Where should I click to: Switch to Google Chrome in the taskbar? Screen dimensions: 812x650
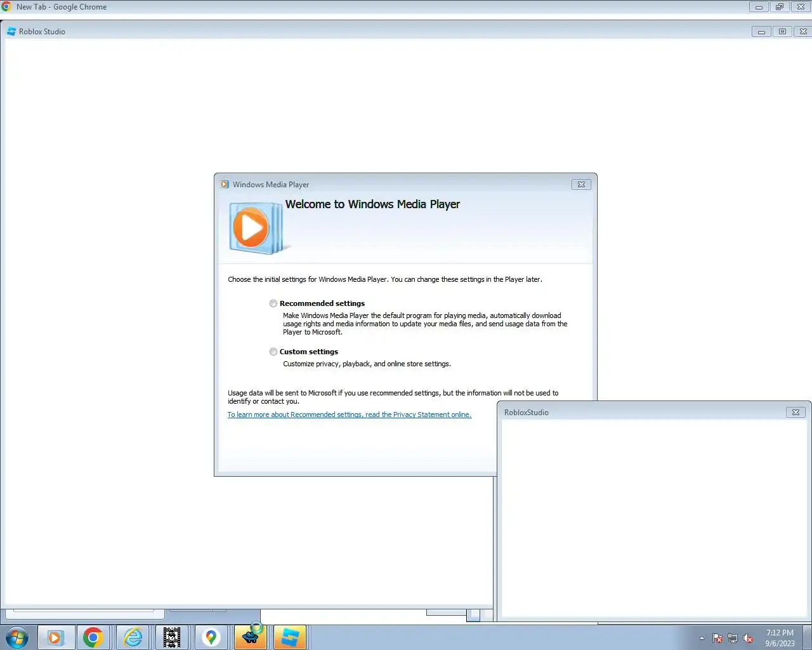coord(93,637)
